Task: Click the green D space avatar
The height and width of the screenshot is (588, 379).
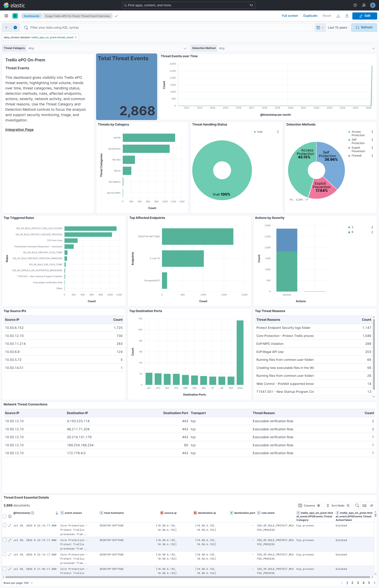Action: pos(15,16)
